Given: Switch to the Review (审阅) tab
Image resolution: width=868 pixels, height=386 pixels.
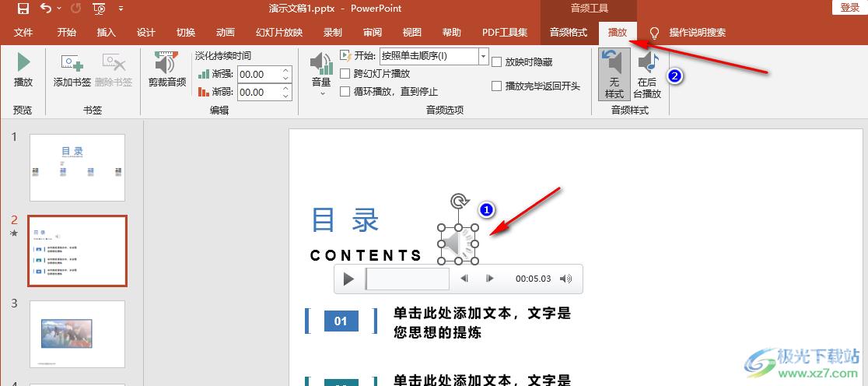Looking at the screenshot, I should (373, 33).
